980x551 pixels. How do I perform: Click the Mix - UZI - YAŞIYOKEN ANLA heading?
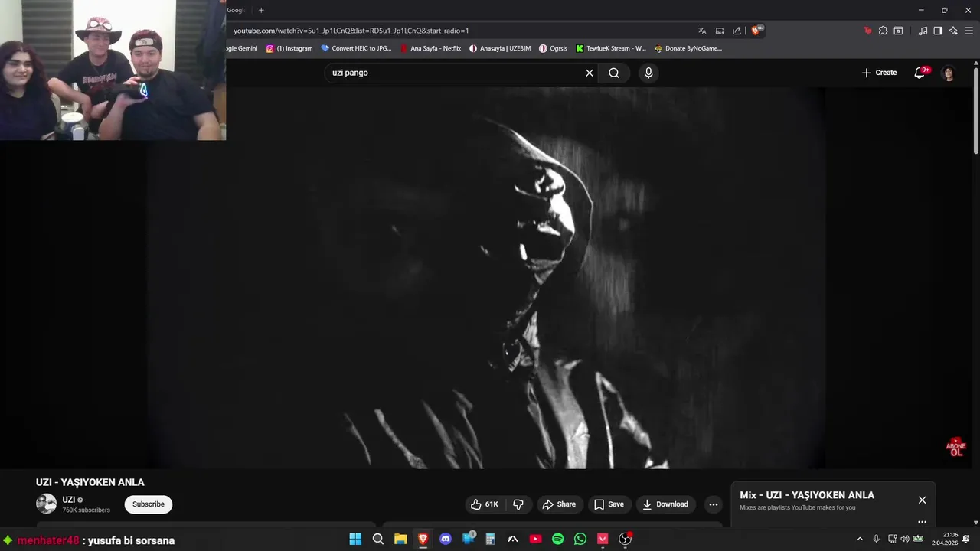click(x=807, y=495)
